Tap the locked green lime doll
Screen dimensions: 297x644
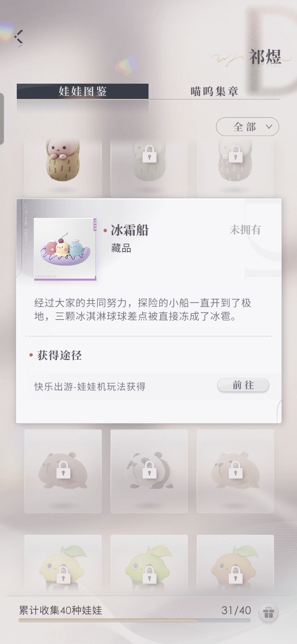pyautogui.click(x=149, y=564)
